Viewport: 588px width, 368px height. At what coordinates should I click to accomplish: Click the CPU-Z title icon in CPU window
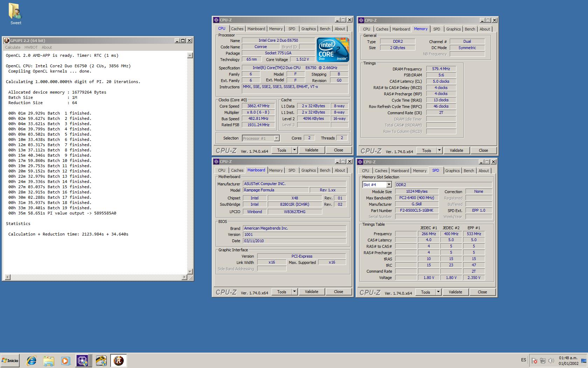coord(216,20)
